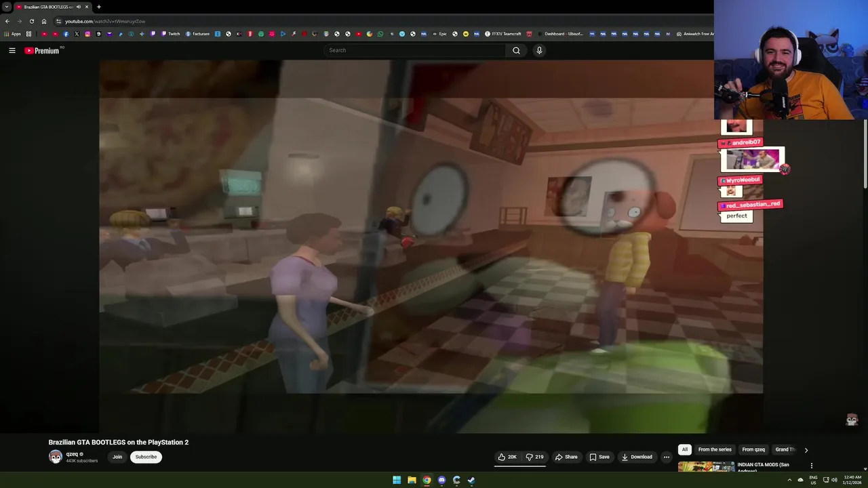Select the Grand Theft chip
The height and width of the screenshot is (488, 868).
pos(785,449)
